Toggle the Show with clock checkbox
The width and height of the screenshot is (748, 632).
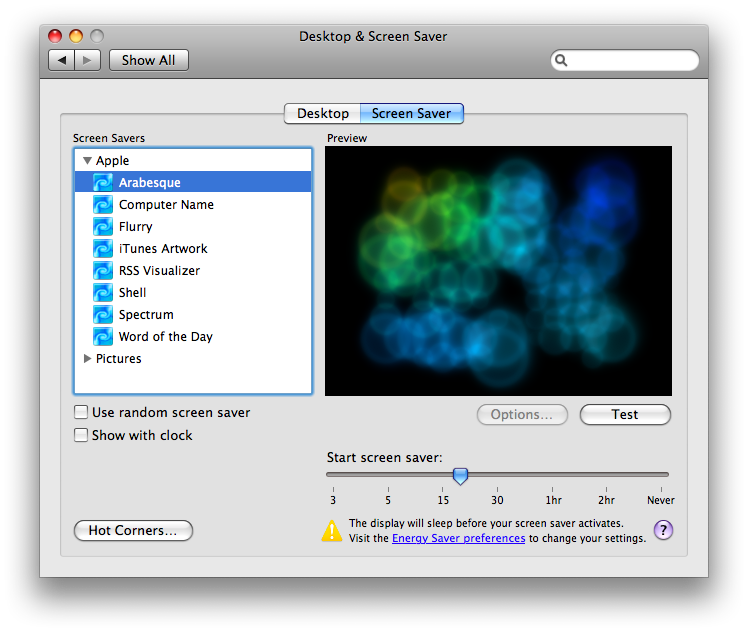81,435
